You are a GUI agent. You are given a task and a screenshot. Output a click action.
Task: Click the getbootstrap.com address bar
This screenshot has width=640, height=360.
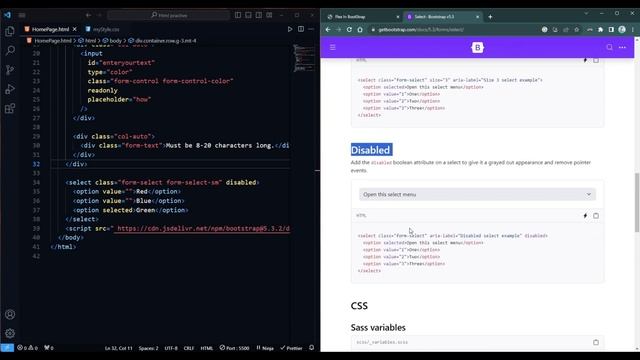[453, 29]
